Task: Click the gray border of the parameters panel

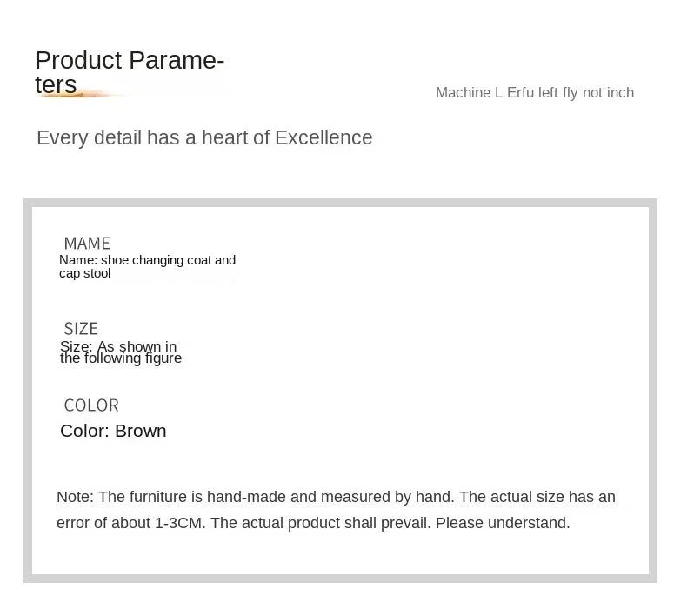Action: click(28, 392)
